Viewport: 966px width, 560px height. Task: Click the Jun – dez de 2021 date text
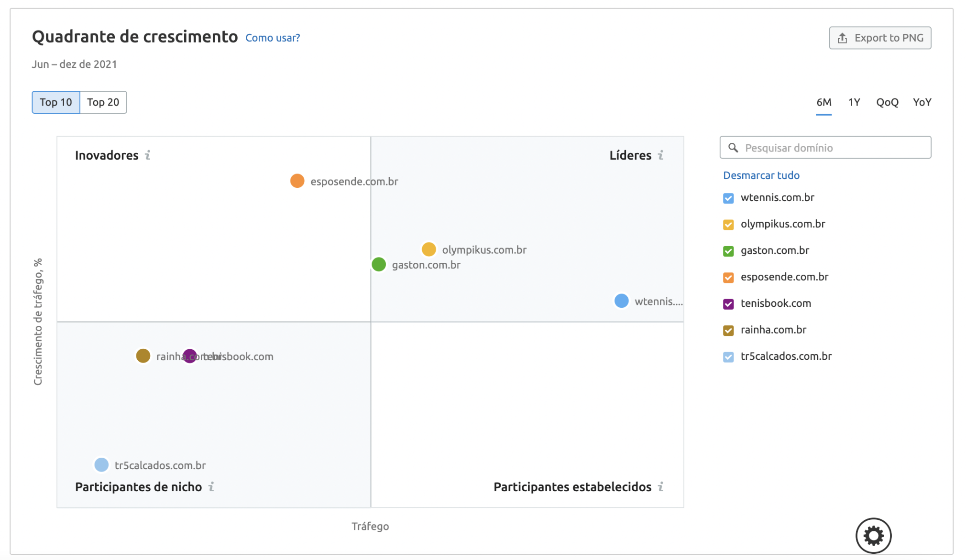coord(75,64)
